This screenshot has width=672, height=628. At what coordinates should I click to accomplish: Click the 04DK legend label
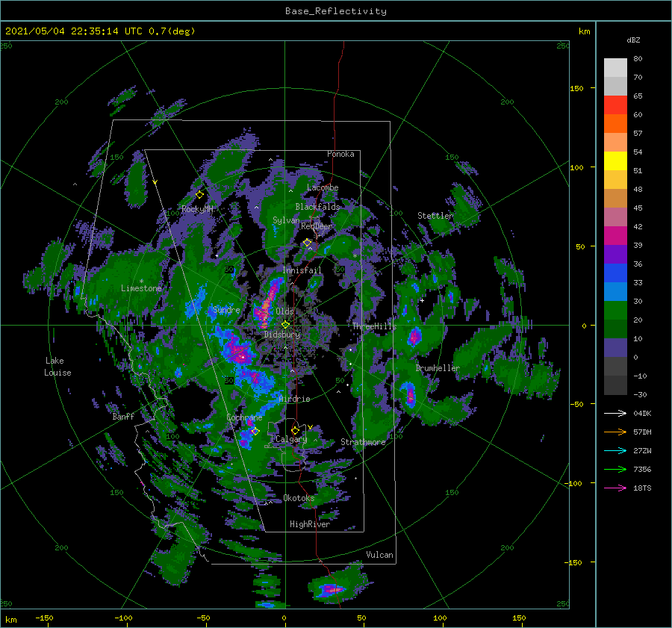[x=642, y=413]
